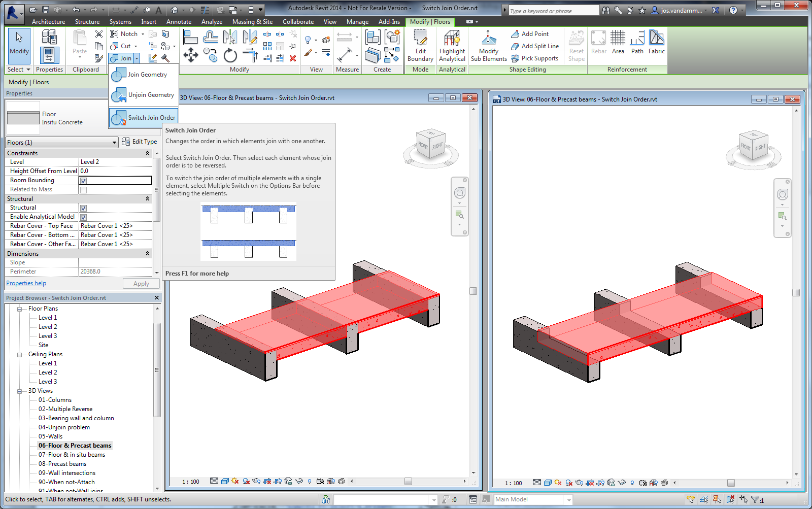This screenshot has height=509, width=812.
Task: Toggle the Enable Analytical Model checkbox
Action: [x=83, y=217]
